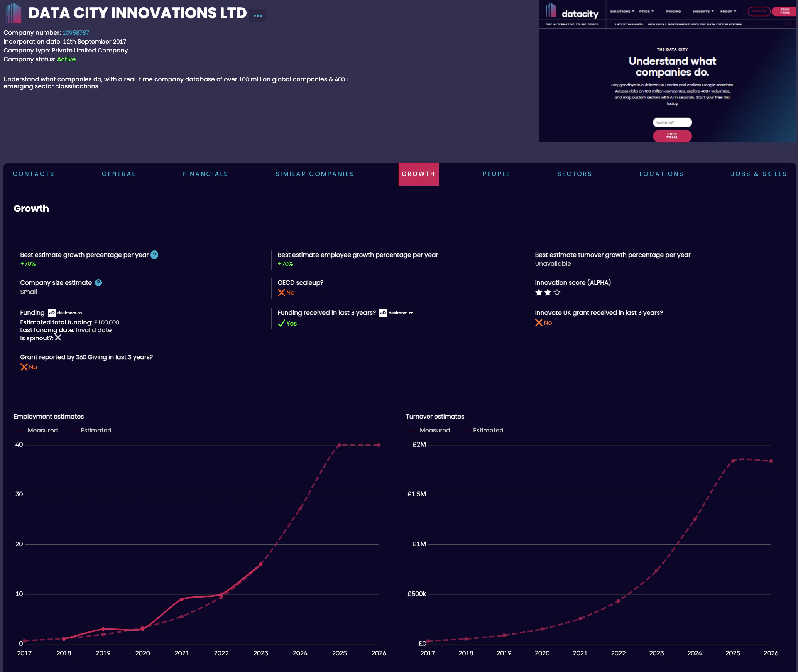Viewport: 798px width, 672px height.
Task: Click +70% under employee growth percentage
Action: coord(285,264)
